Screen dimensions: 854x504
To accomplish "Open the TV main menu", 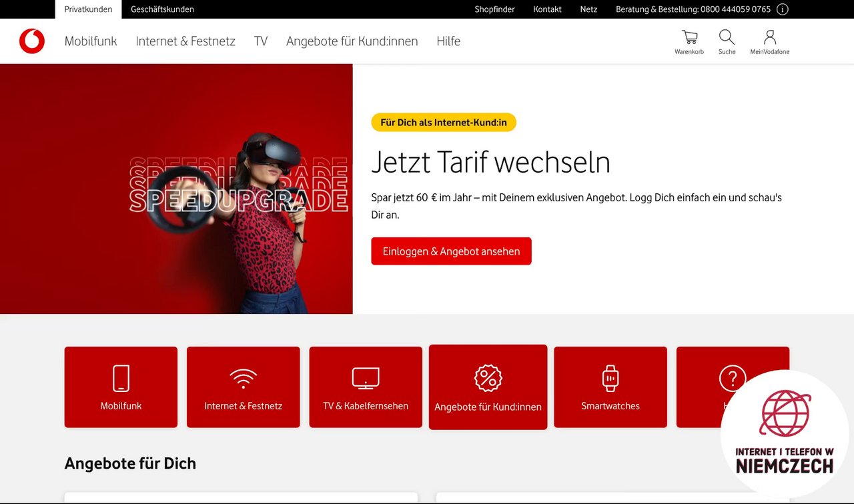I will click(x=261, y=41).
